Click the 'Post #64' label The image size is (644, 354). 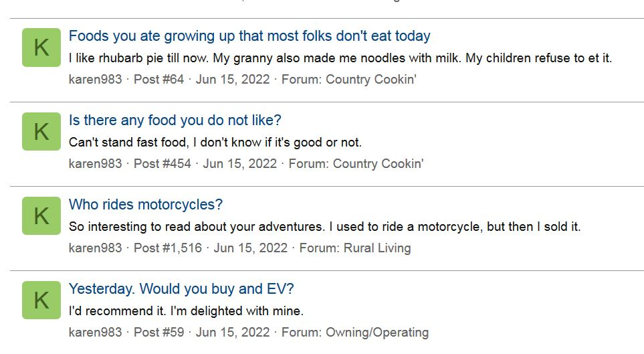(158, 80)
